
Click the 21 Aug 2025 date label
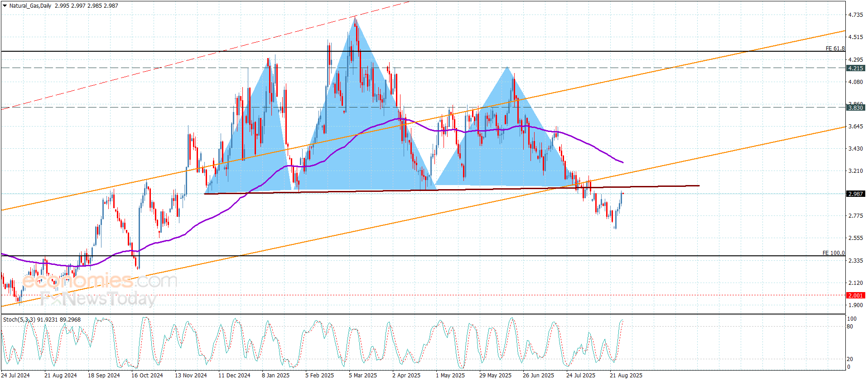click(626, 375)
